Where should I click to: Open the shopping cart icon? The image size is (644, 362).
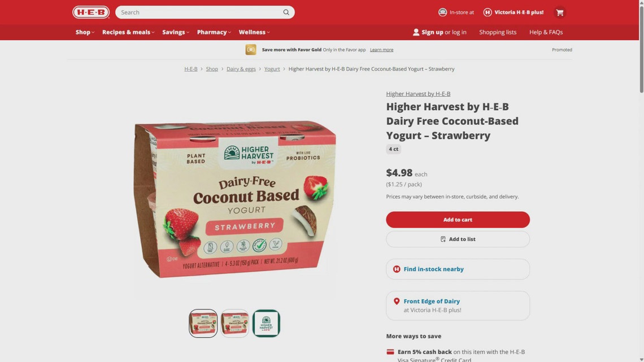click(559, 12)
